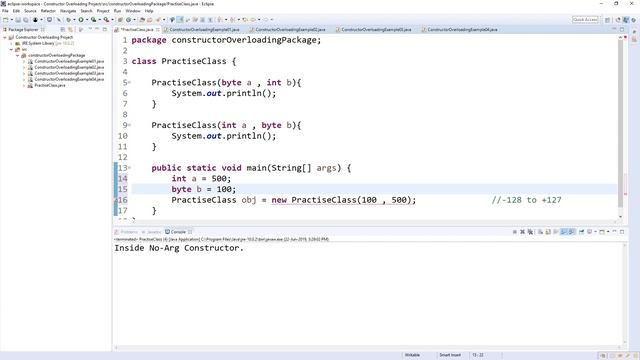640x360 pixels.
Task: Switch to ConstructorOverloadingExample03.java editor tab
Action: click(376, 29)
